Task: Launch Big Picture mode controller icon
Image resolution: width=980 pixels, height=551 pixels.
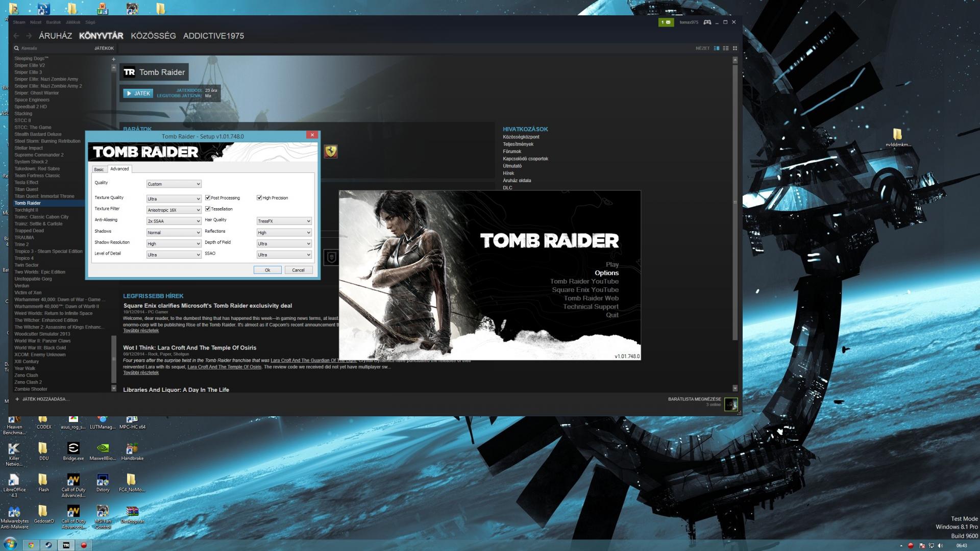Action: coord(707,22)
